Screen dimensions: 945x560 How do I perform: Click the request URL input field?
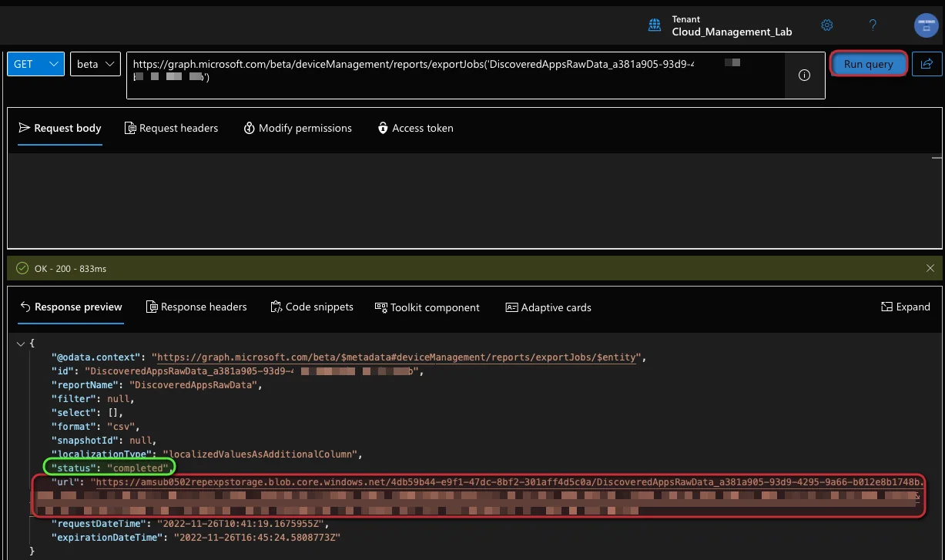pyautogui.click(x=456, y=75)
